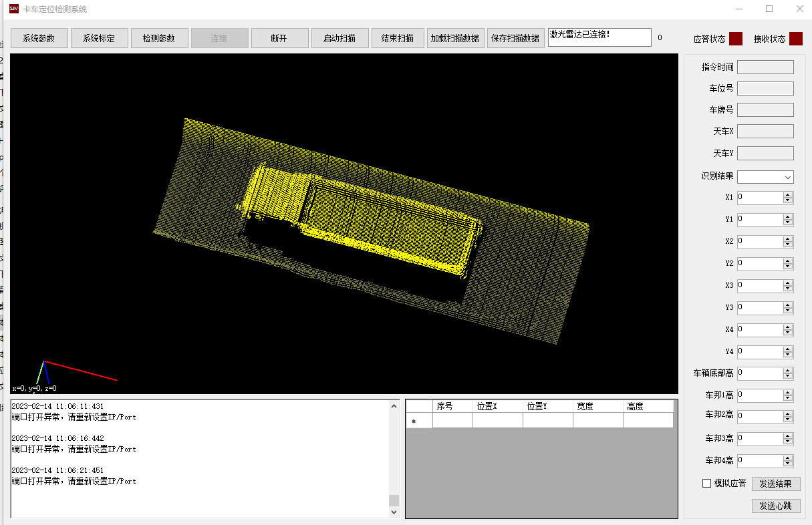The height and width of the screenshot is (525, 812).
Task: Open 检测参数 detection parameters
Action: pos(159,38)
